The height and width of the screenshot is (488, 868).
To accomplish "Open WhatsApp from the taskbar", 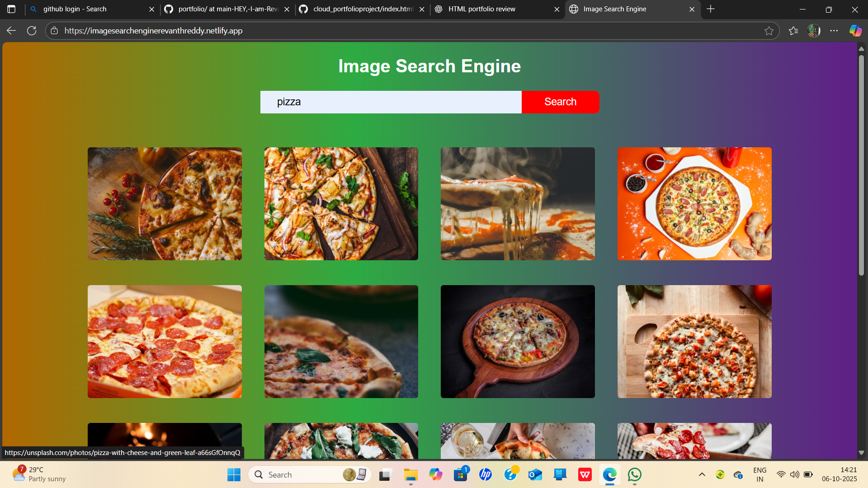I will (635, 475).
